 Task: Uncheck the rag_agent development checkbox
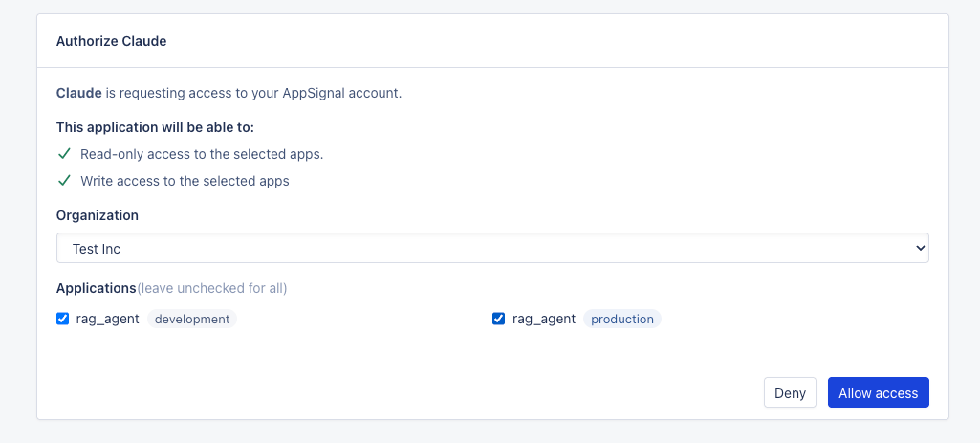62,320
